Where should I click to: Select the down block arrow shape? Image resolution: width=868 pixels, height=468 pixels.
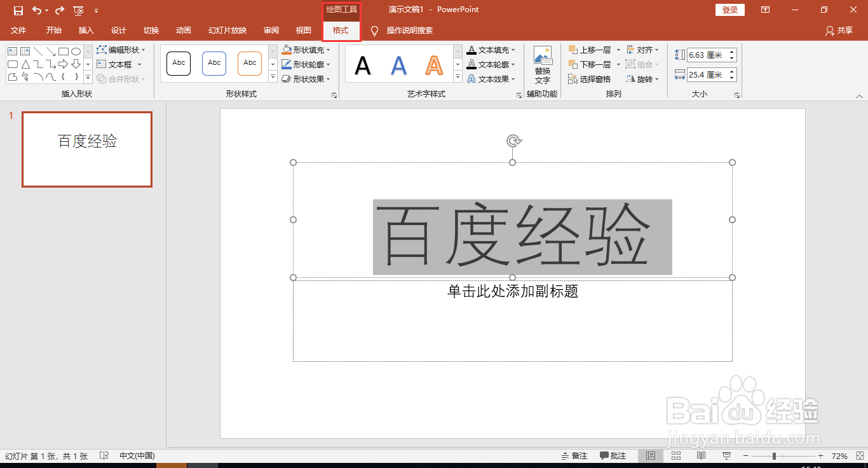click(x=76, y=64)
